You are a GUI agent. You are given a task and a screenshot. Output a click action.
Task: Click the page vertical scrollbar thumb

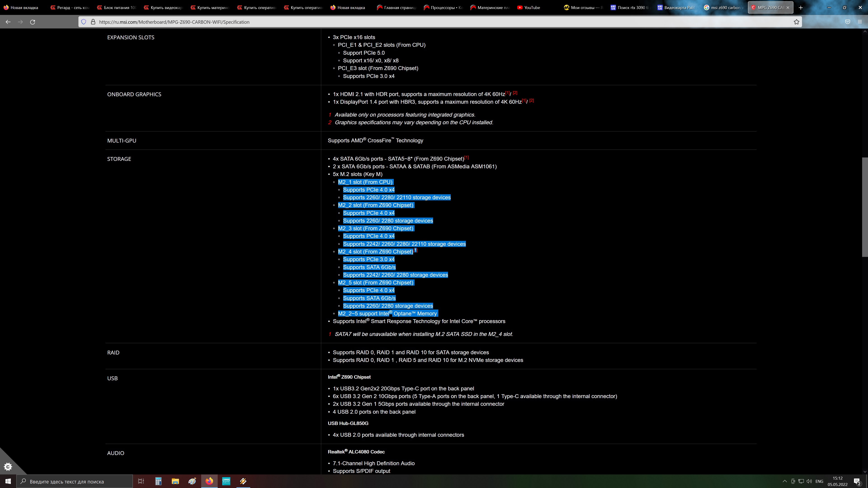click(x=865, y=207)
